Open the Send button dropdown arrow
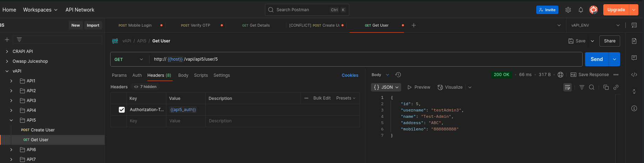This screenshot has width=644, height=163. point(614,59)
